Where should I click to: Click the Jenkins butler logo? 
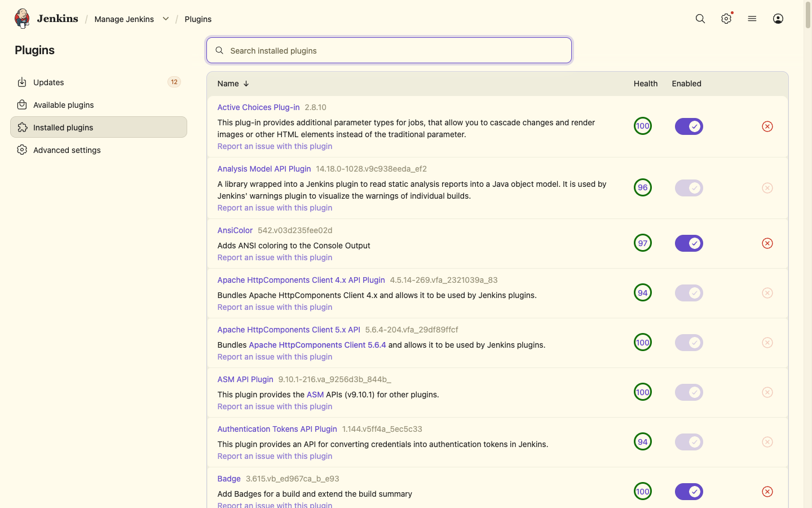pos(22,19)
